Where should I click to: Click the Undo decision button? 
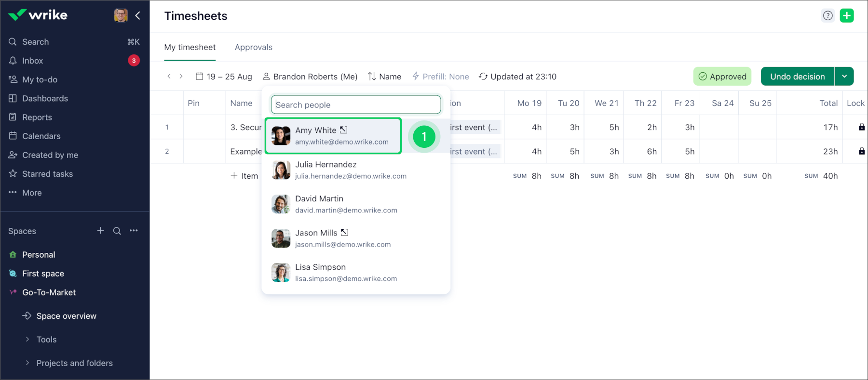click(797, 77)
